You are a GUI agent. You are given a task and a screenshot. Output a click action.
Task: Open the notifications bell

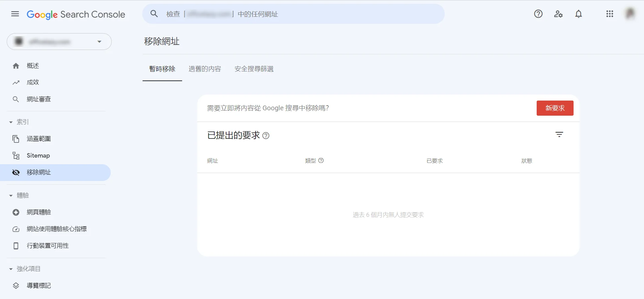[579, 14]
